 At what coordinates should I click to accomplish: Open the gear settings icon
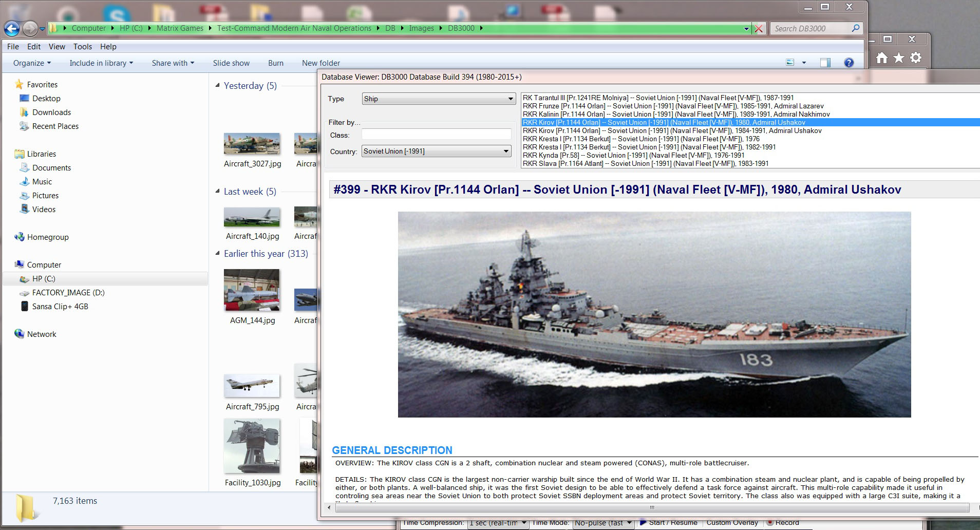[916, 58]
